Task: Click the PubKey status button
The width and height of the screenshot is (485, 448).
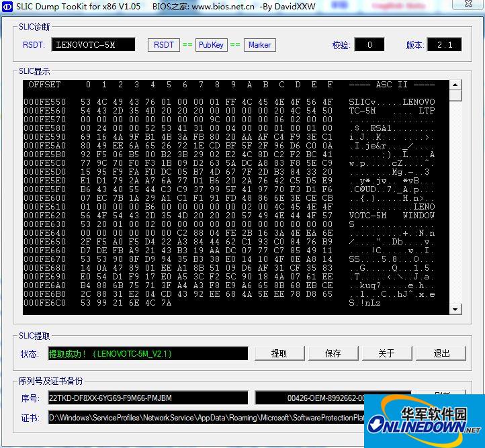Action: click(211, 45)
